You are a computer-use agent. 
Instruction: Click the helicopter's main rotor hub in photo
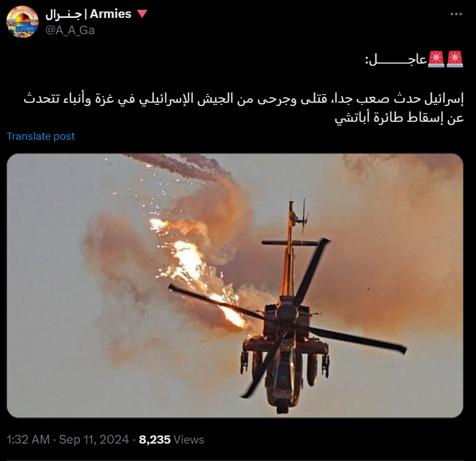287,313
